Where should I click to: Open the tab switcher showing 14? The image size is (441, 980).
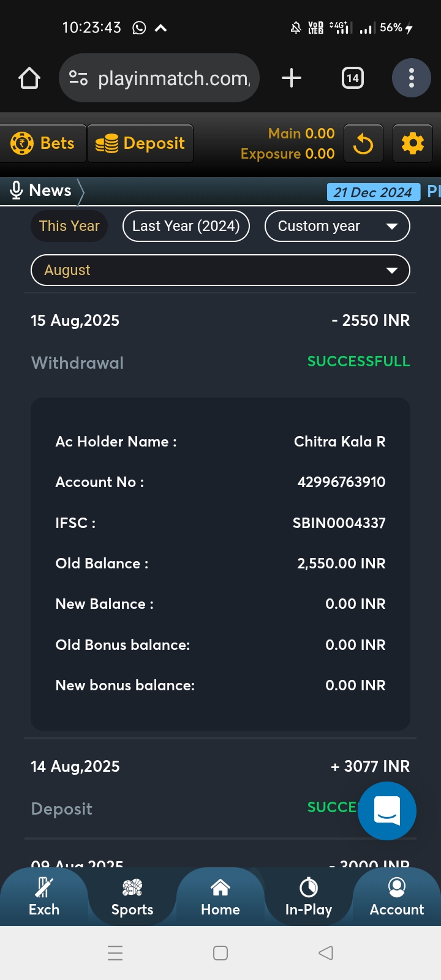pos(352,78)
